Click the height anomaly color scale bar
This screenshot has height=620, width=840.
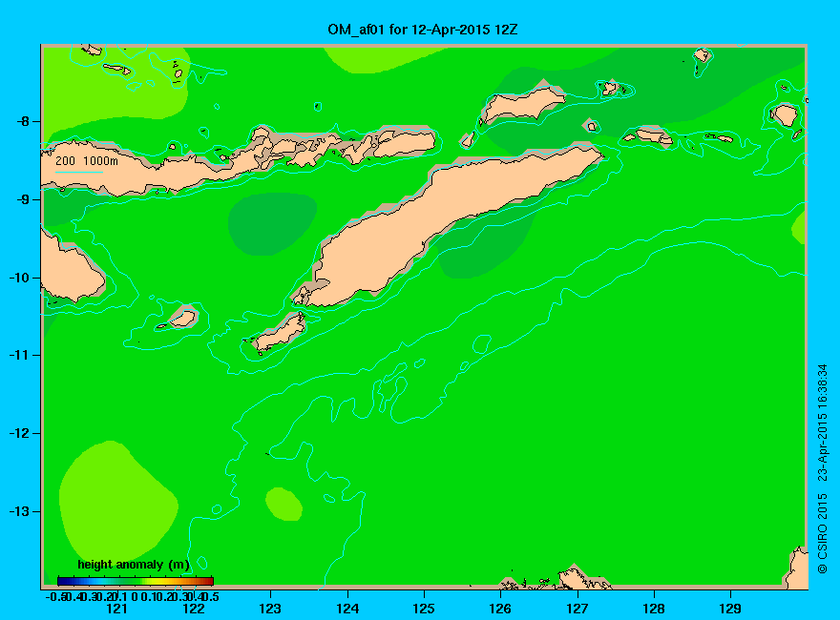click(136, 581)
